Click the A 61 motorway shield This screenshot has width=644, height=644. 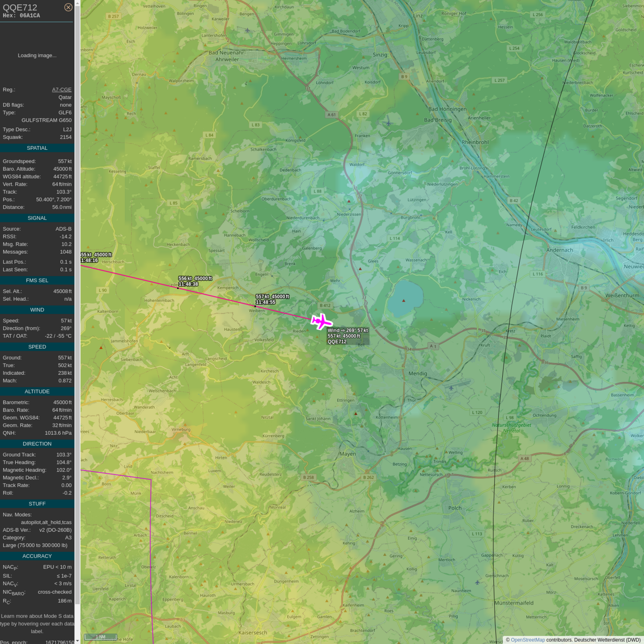pos(331,114)
